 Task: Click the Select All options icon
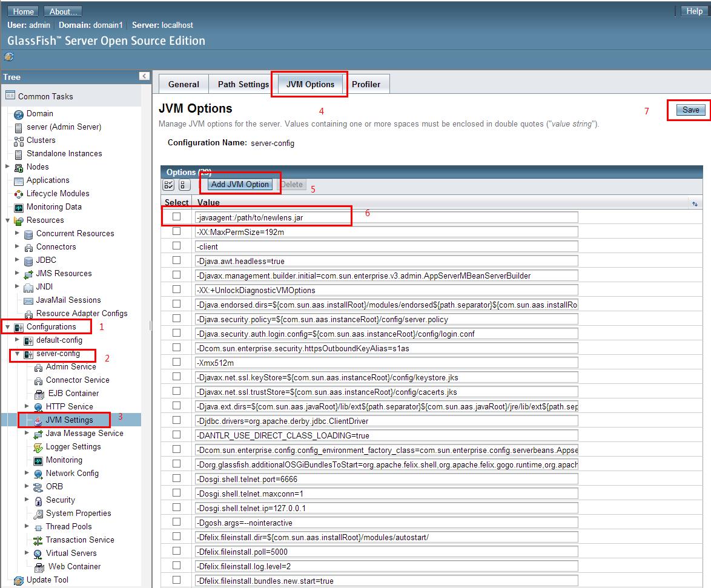(168, 185)
